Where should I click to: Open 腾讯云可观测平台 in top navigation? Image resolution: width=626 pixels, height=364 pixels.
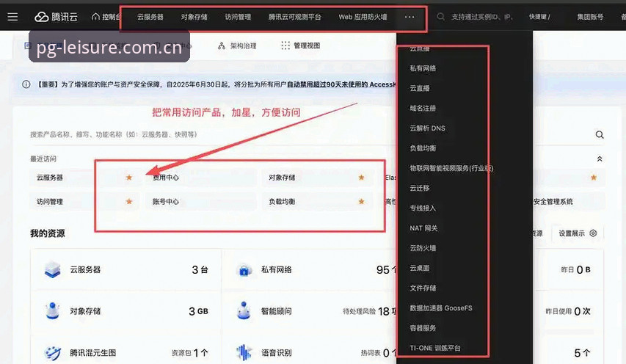pyautogui.click(x=294, y=17)
